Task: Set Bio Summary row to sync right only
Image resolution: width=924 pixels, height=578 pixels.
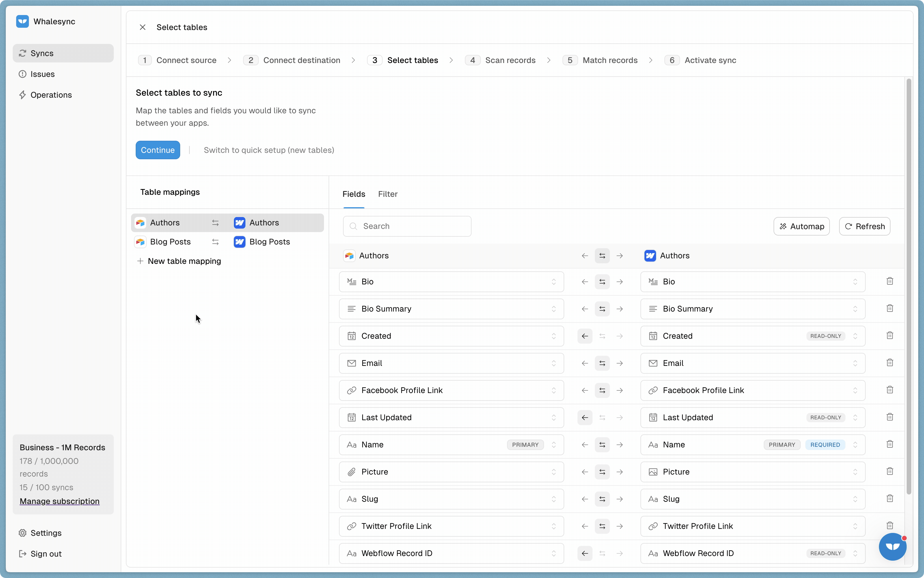Action: pos(620,309)
